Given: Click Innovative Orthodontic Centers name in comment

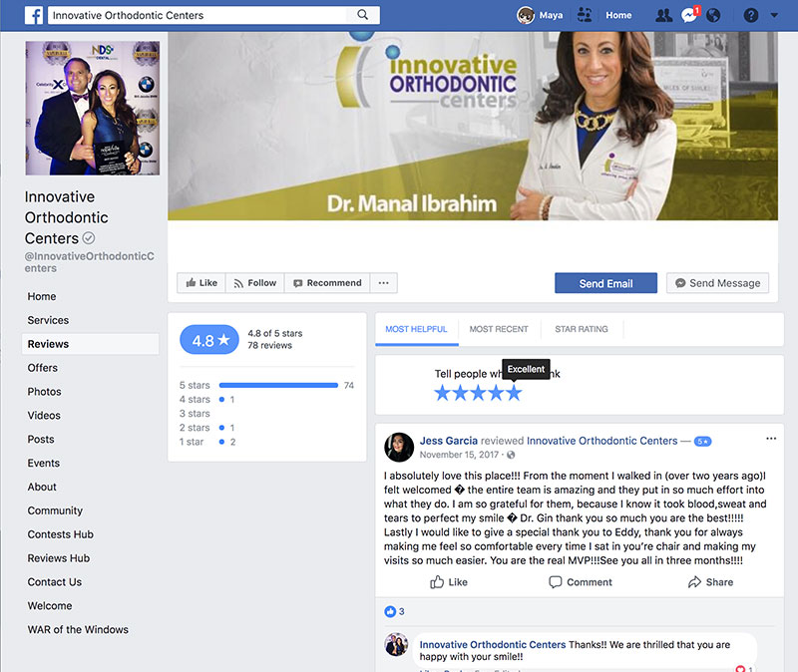Looking at the screenshot, I should click(492, 644).
